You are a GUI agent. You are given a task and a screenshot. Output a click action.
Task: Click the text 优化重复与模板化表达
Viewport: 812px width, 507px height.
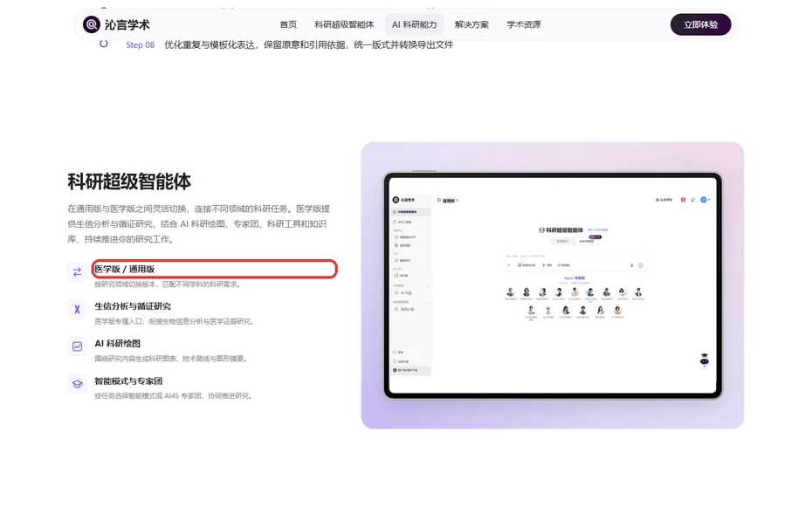(x=210, y=45)
